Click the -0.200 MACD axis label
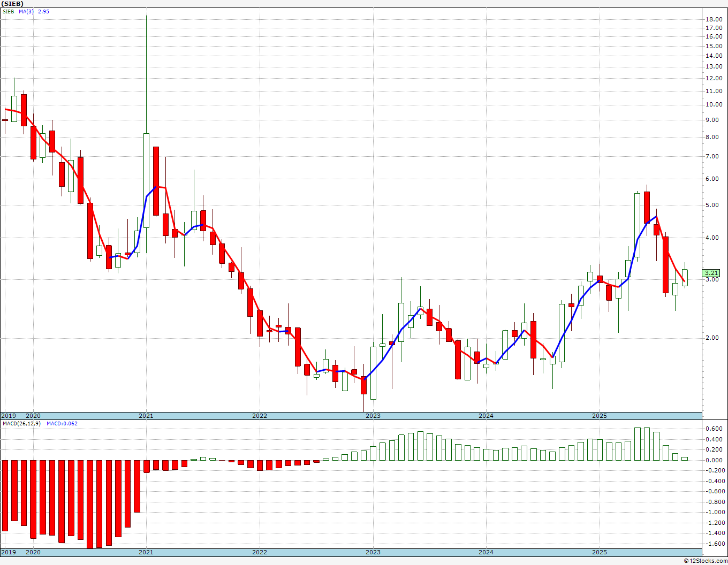This screenshot has height=565, width=728. tap(714, 470)
